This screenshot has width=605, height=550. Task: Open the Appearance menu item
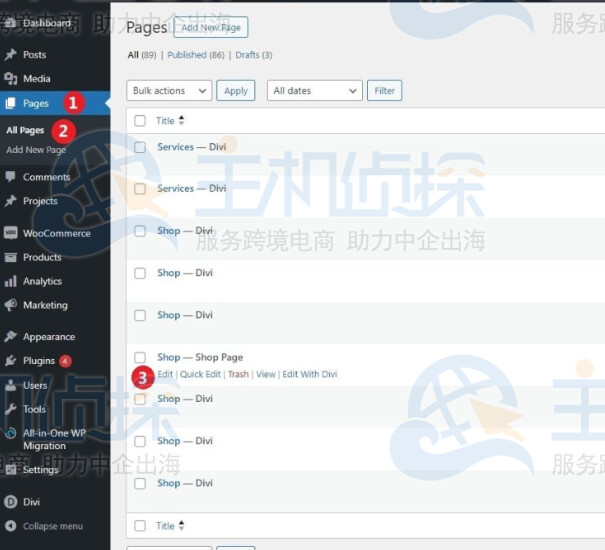tap(49, 337)
